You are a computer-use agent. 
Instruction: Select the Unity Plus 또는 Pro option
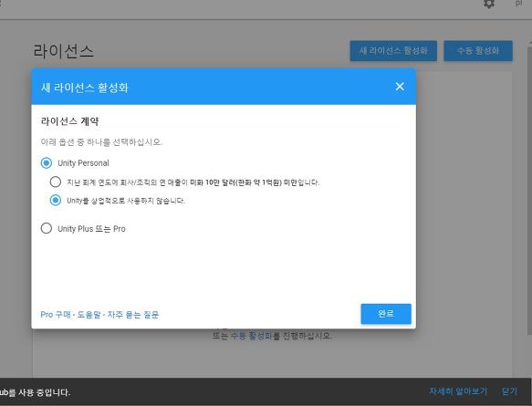point(47,228)
